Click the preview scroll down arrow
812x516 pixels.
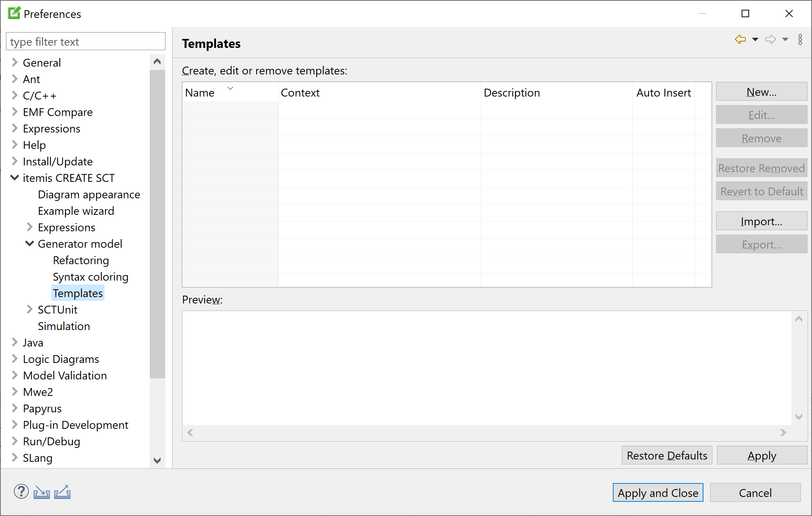pos(799,417)
